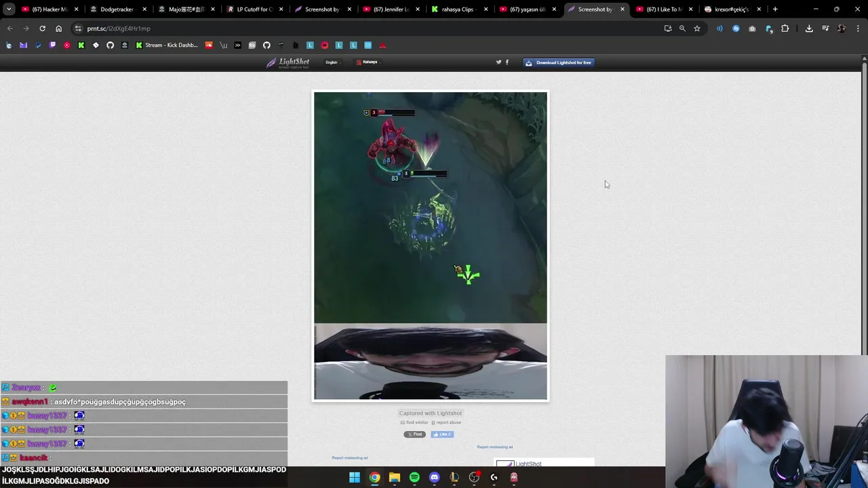Click Report misleading ad above LightShot box

[494, 447]
